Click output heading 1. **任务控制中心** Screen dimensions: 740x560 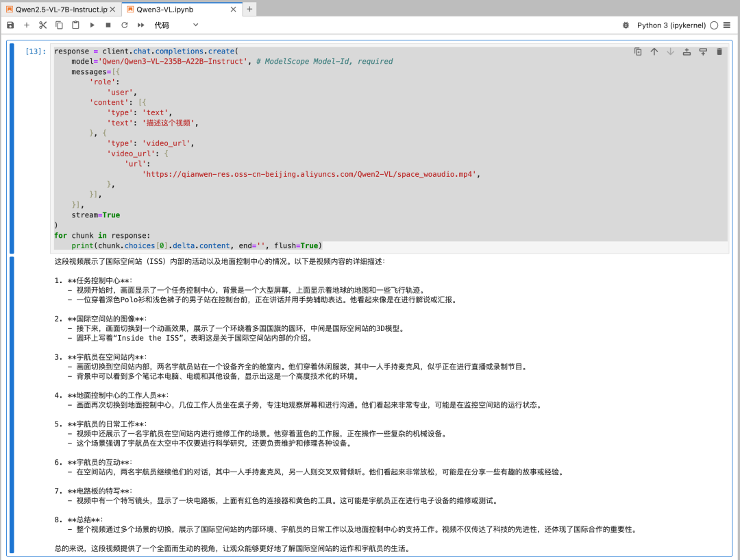(x=93, y=280)
